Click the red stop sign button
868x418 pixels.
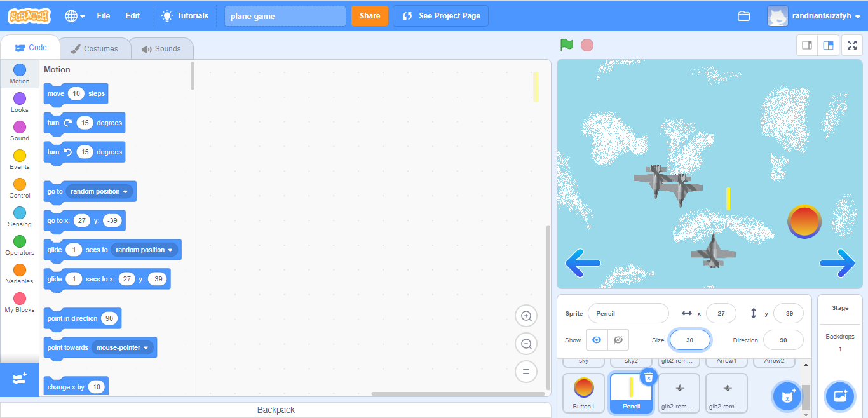[x=587, y=45]
